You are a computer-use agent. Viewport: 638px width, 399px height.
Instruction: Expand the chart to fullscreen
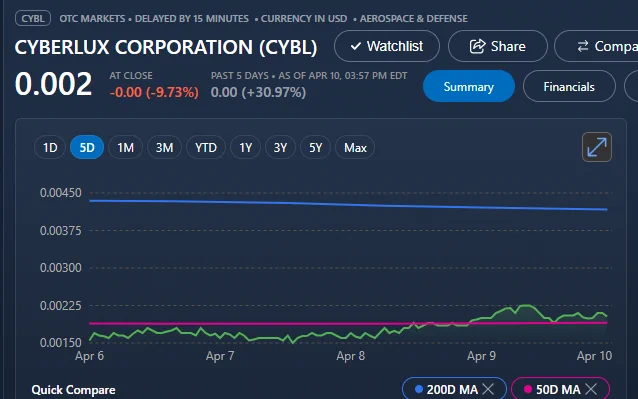click(596, 147)
